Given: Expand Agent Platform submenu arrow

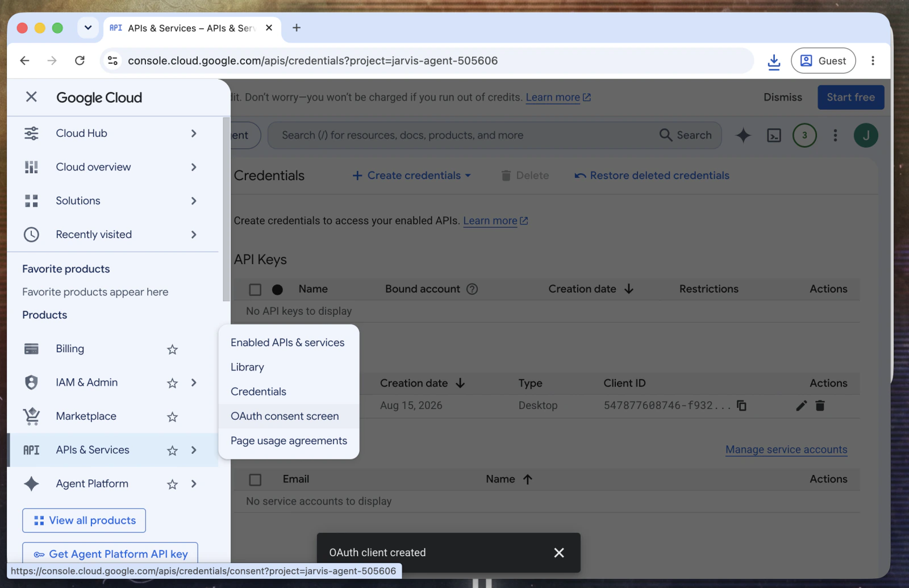Looking at the screenshot, I should pos(194,484).
